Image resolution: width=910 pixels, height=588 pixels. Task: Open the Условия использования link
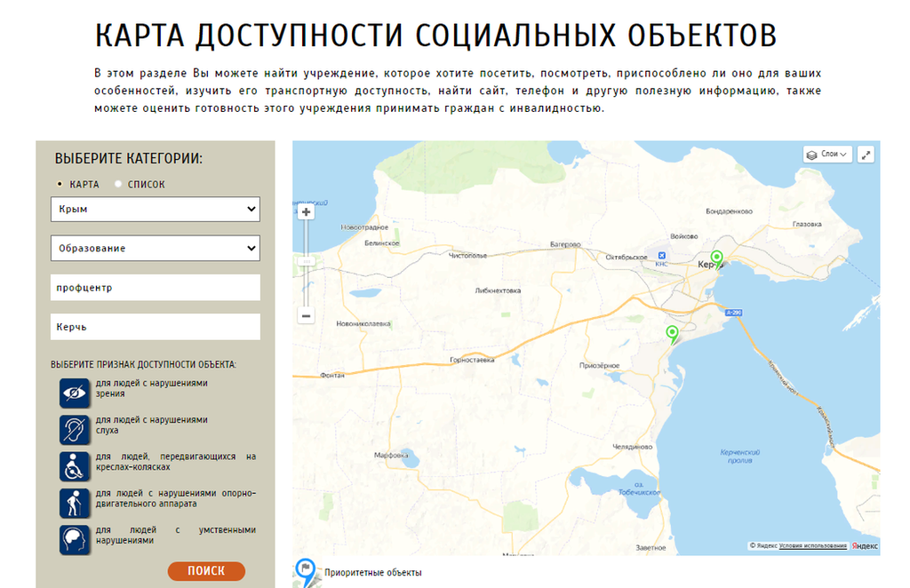pos(812,545)
